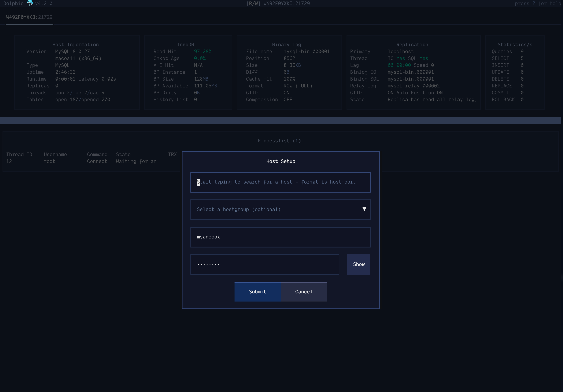Click the State column header
Viewport: 563px width, 392px height.
pos(123,154)
